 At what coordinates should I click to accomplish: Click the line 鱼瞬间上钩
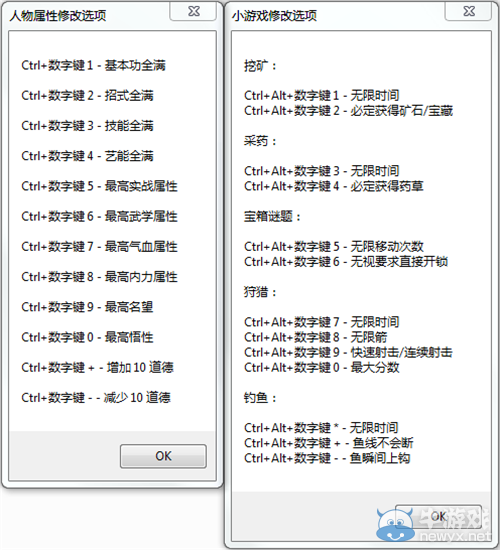[327, 458]
